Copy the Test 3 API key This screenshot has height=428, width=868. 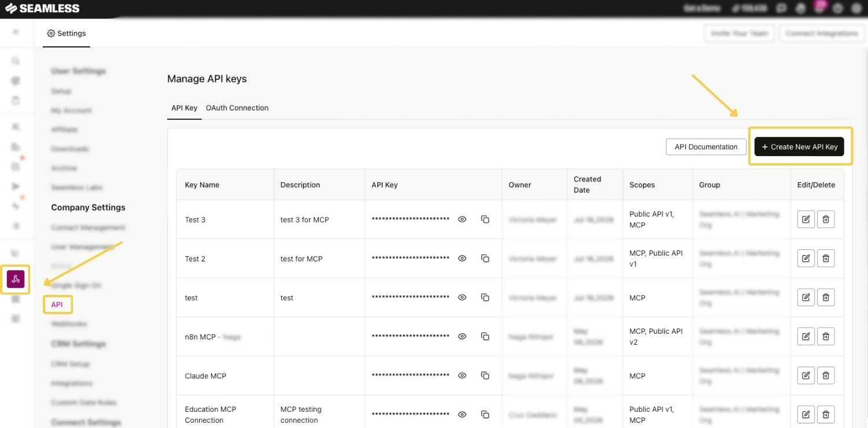coord(485,220)
